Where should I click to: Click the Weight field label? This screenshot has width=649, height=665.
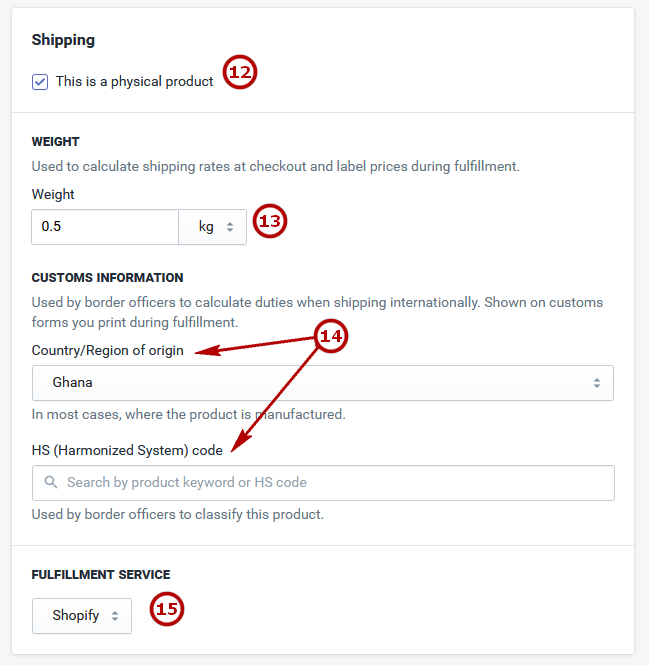[53, 194]
